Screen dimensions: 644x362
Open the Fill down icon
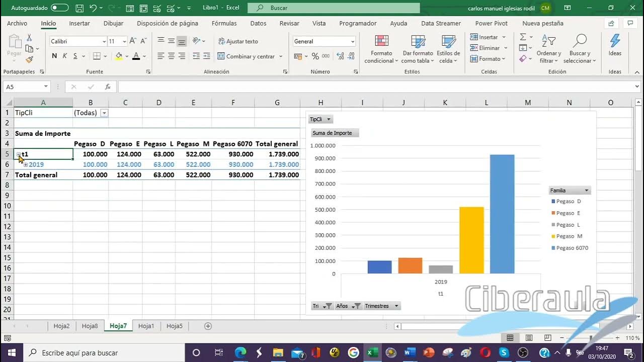[523, 48]
